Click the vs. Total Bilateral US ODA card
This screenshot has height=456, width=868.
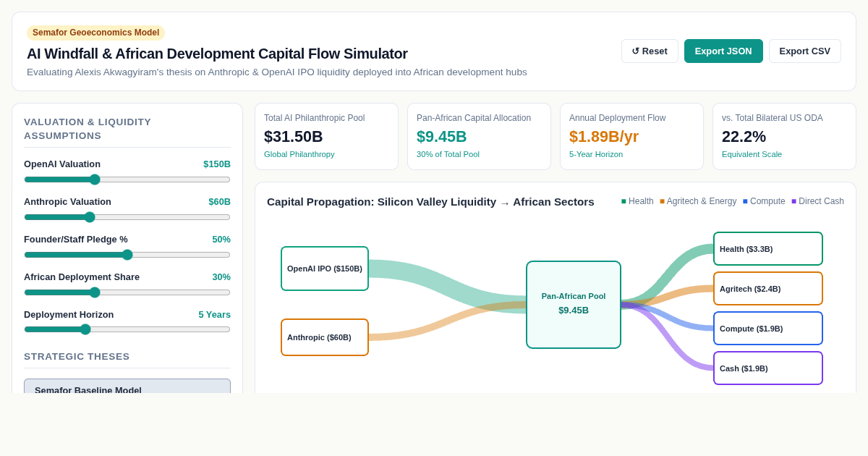[784, 137]
